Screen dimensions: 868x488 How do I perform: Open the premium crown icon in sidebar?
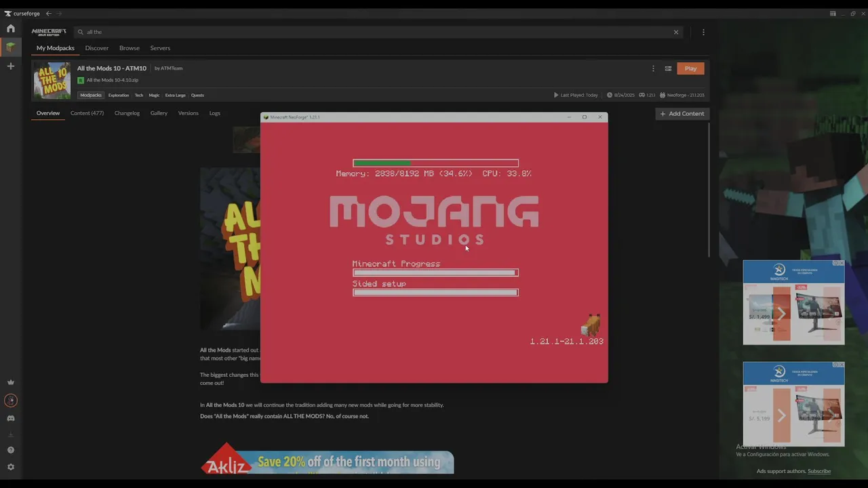tap(10, 382)
